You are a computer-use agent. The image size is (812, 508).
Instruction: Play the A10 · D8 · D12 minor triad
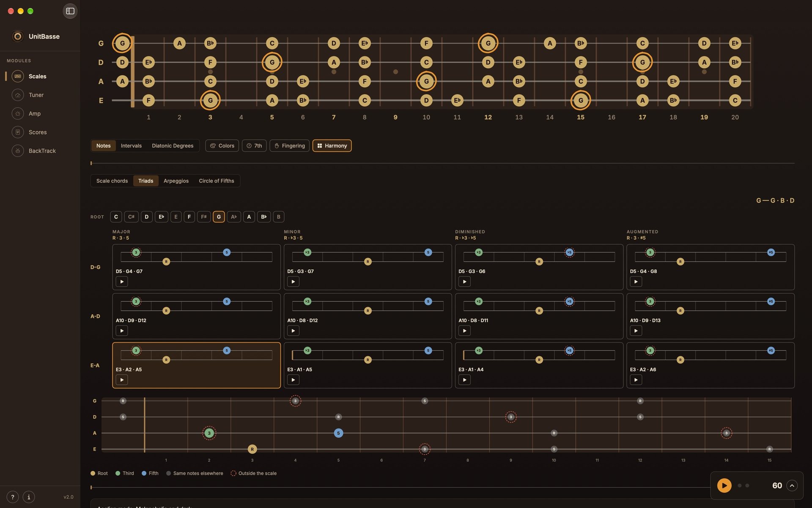pyautogui.click(x=293, y=331)
